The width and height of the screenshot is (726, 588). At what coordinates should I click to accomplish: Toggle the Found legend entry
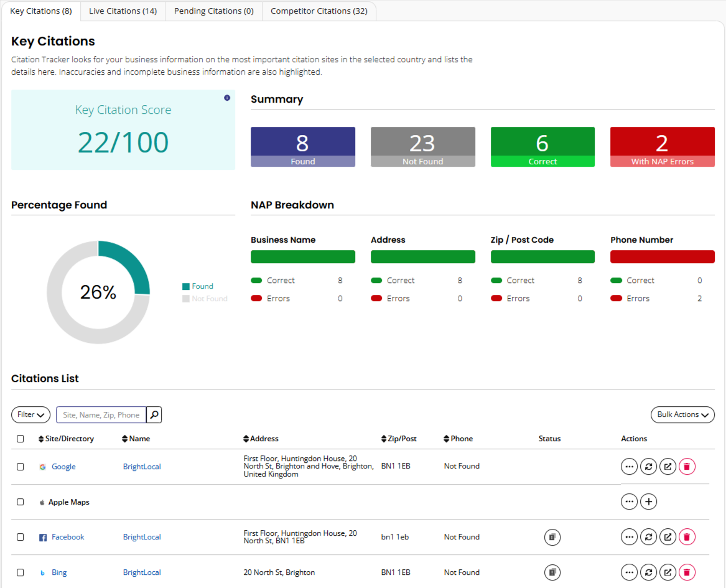pos(198,286)
